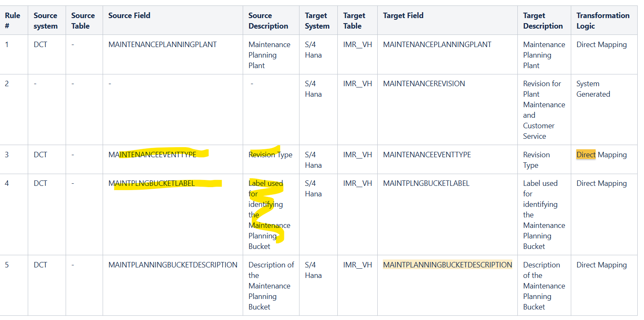The height and width of the screenshot is (320, 644).
Task: Select the highlighted source field MAINTPLNGBUCKETLABEL
Action: pos(151,183)
